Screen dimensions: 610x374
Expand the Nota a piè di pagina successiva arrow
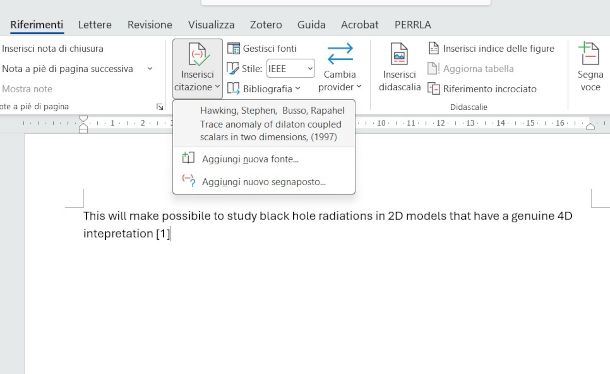[x=150, y=69]
